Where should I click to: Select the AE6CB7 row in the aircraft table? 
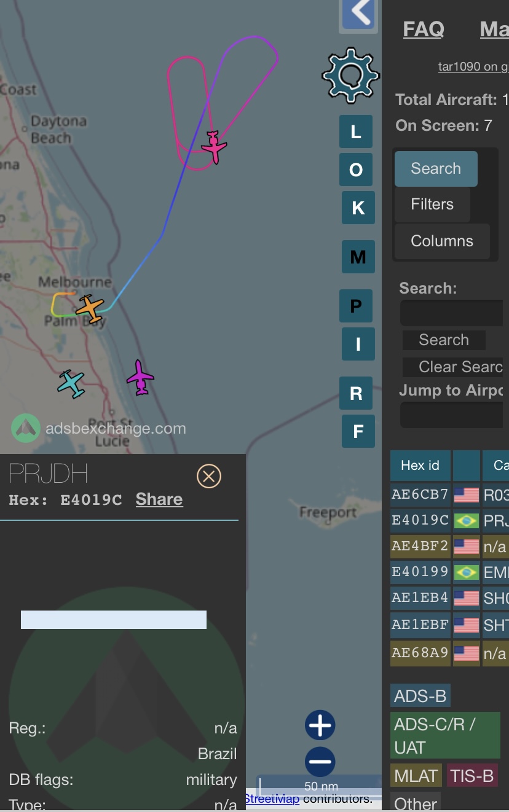[449, 495]
